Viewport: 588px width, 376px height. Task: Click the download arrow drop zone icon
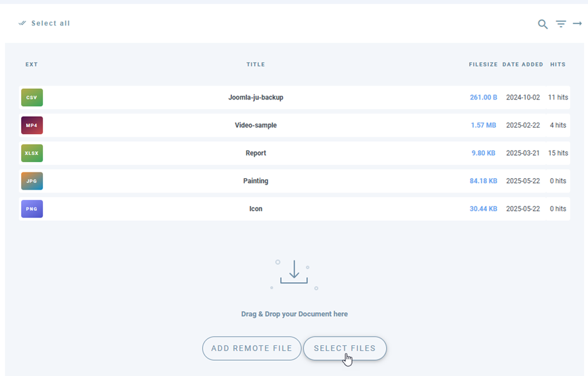pos(294,273)
